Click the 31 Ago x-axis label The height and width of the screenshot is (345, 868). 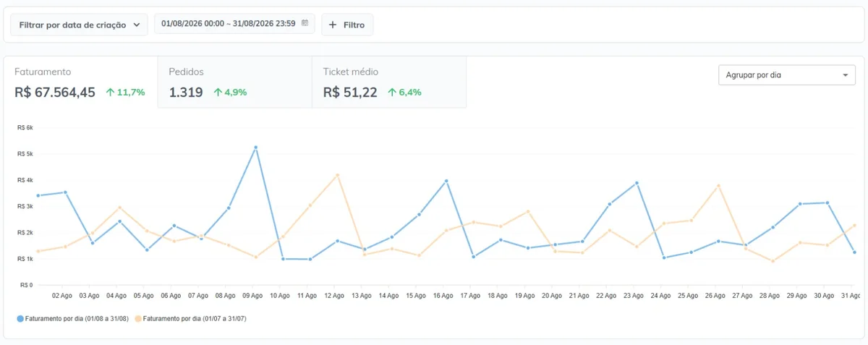pyautogui.click(x=851, y=296)
